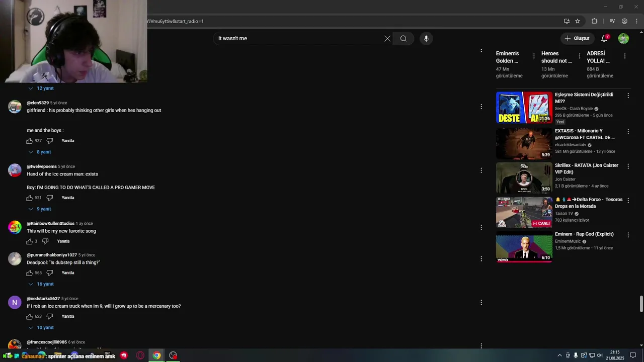
Task: Expand the 16 yanıt replies
Action: pos(41,284)
